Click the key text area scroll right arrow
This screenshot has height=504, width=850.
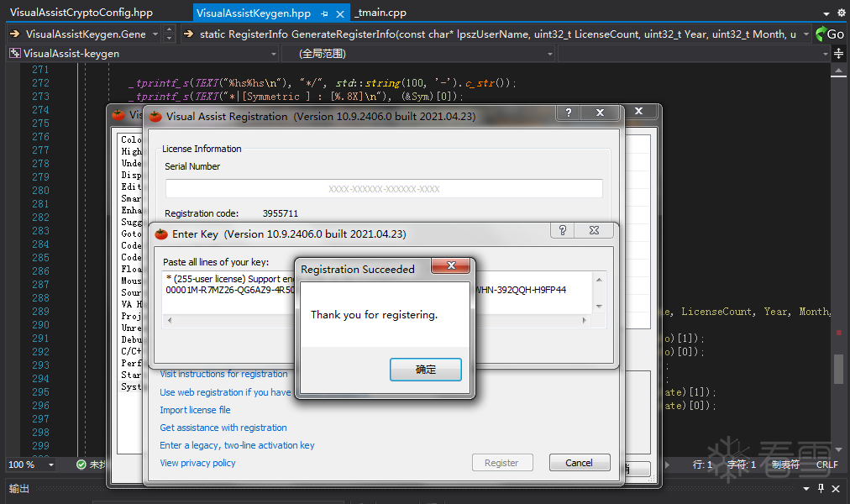(x=585, y=320)
